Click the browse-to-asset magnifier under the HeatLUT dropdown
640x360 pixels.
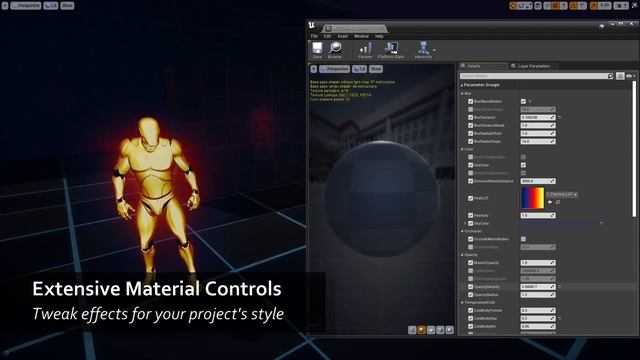click(558, 202)
